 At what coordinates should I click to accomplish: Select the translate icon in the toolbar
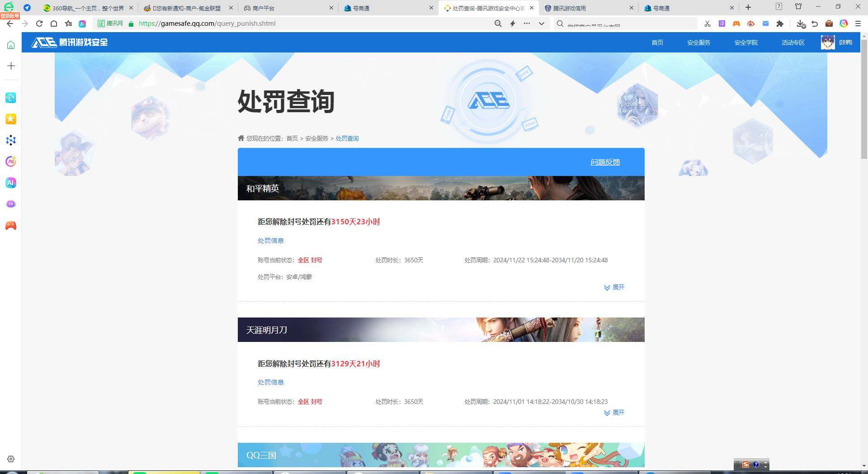[x=722, y=24]
